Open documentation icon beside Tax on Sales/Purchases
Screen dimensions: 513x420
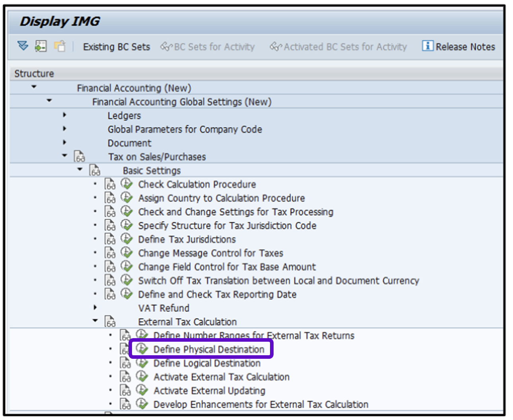(80, 157)
